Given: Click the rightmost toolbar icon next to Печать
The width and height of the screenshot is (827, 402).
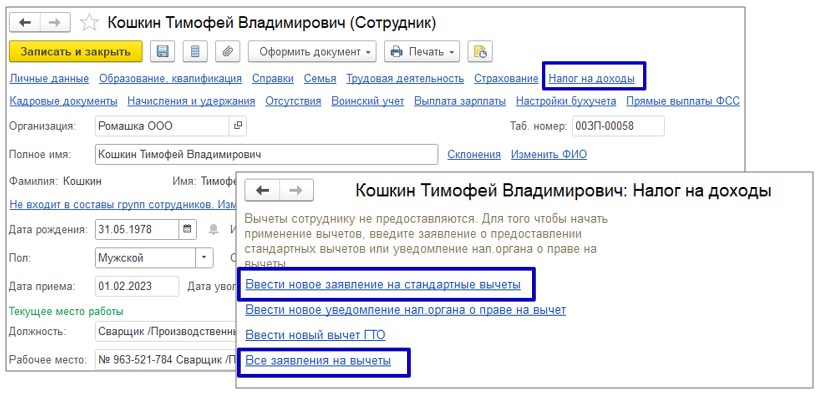Looking at the screenshot, I should click(480, 51).
